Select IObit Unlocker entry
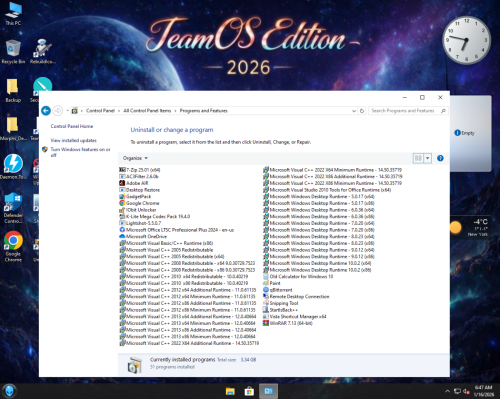Screen dimensions: 500x399 [x=138, y=210]
